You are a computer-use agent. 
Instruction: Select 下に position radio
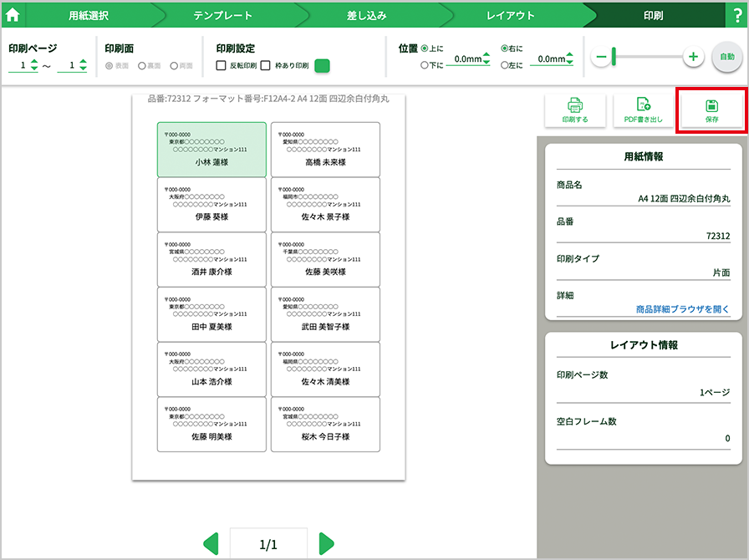[x=424, y=65]
